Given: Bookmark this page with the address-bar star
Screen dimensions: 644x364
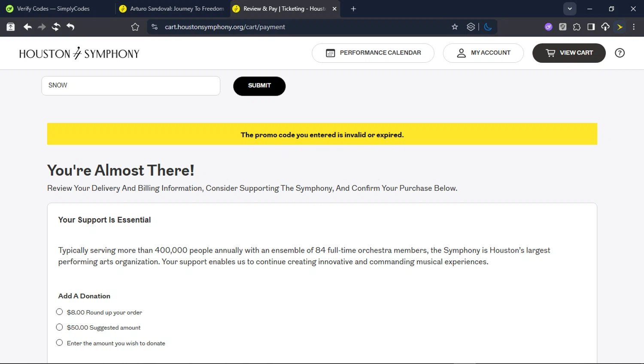Looking at the screenshot, I should [455, 27].
